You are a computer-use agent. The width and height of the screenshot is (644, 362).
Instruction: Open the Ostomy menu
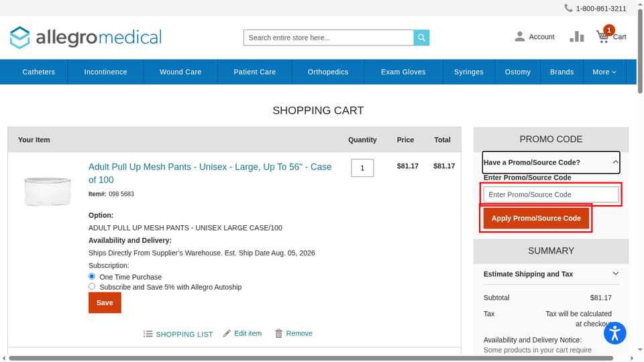pos(517,72)
